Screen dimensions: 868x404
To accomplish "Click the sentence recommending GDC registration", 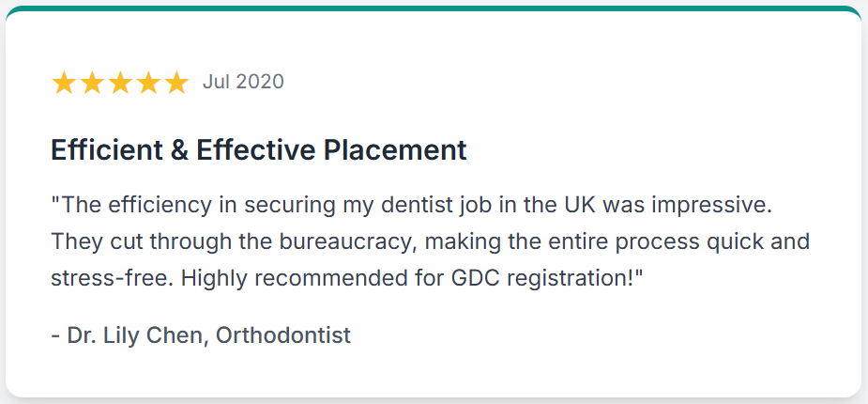I will (412, 278).
